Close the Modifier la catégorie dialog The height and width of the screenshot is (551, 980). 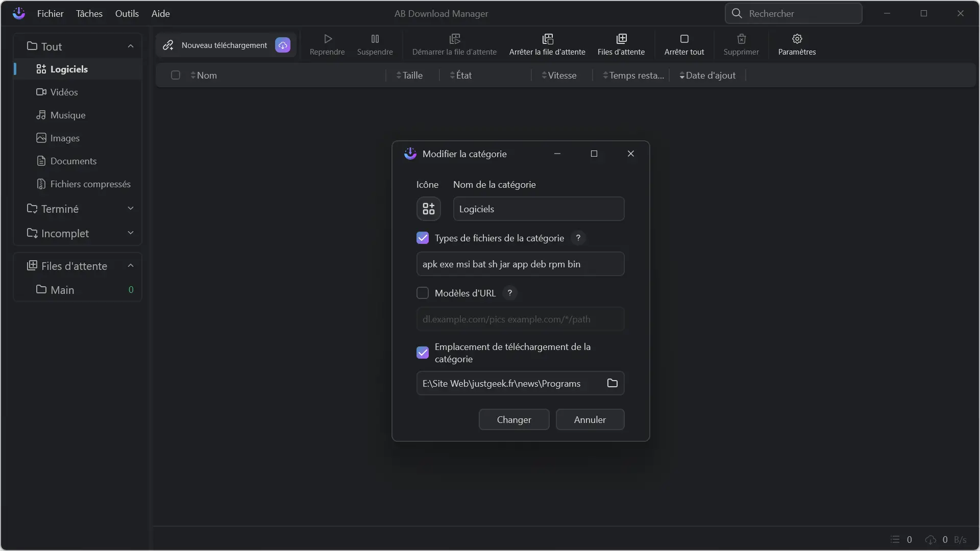(631, 154)
